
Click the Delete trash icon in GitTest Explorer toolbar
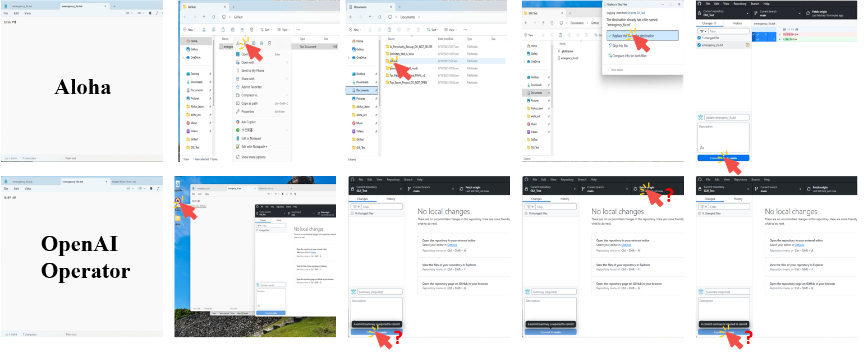[x=251, y=30]
